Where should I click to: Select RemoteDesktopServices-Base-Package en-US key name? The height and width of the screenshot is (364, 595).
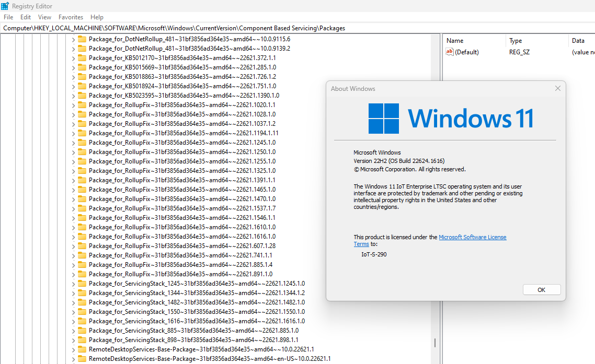(210, 359)
